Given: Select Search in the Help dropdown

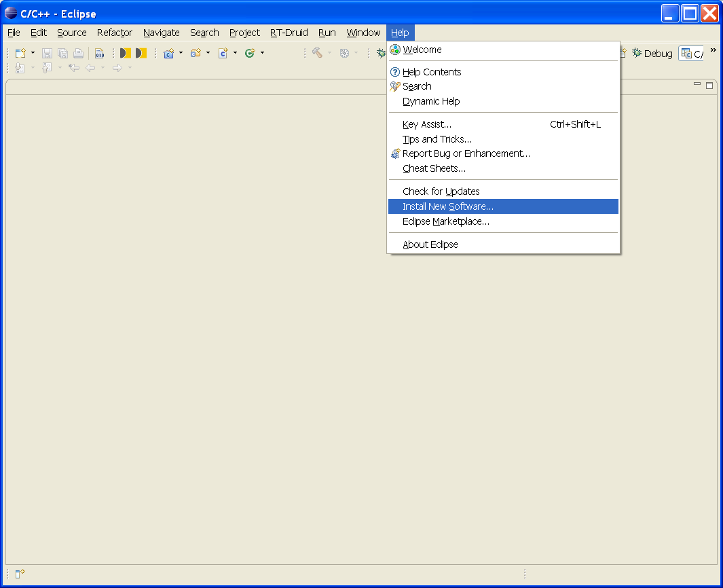Looking at the screenshot, I should (x=503, y=86).
